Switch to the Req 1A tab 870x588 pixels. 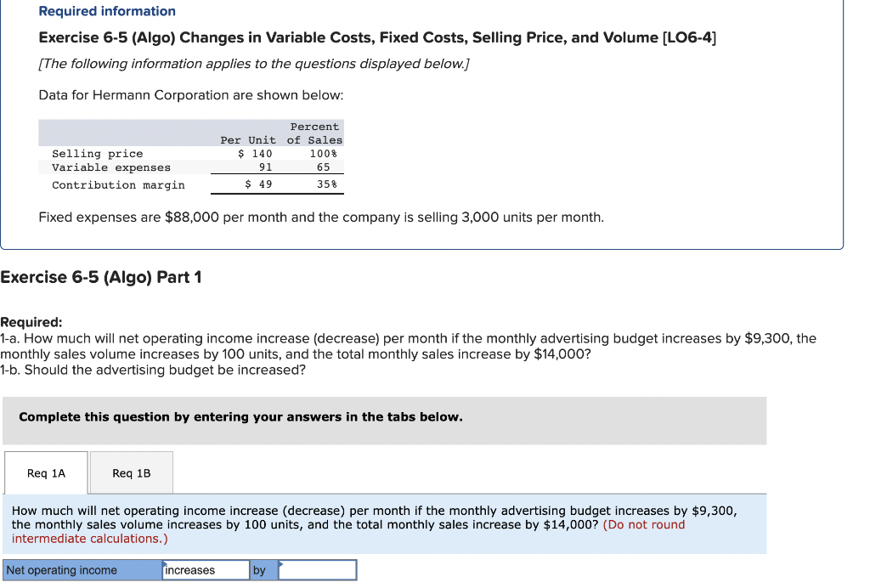(x=45, y=472)
